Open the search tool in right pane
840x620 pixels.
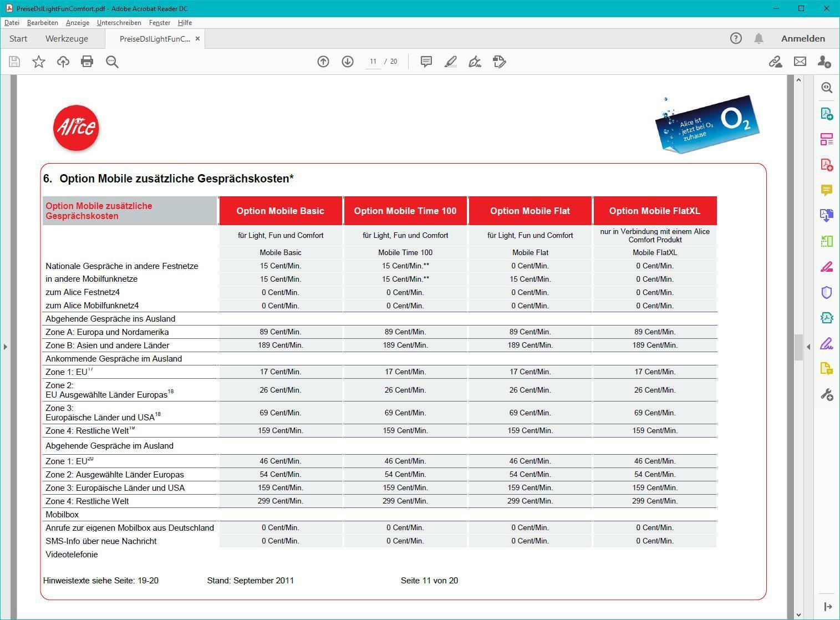pos(827,88)
